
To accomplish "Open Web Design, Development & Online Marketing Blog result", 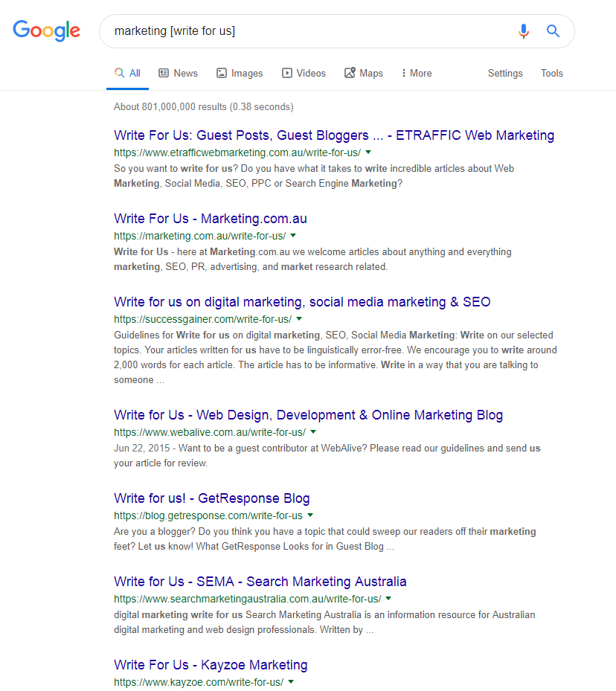I will 309,415.
